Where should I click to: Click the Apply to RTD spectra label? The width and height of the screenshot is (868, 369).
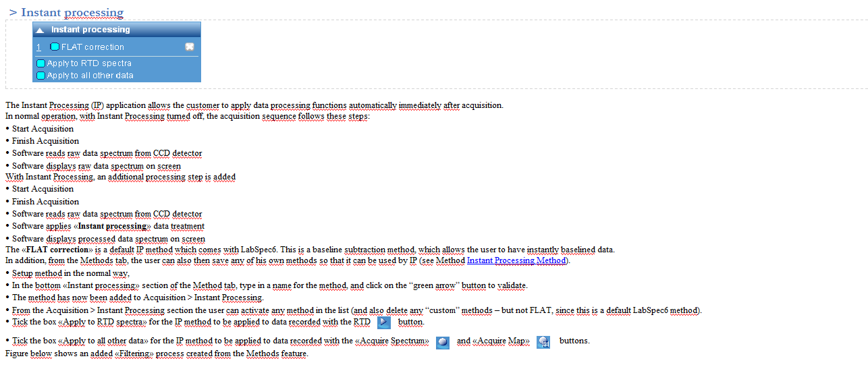pos(89,63)
